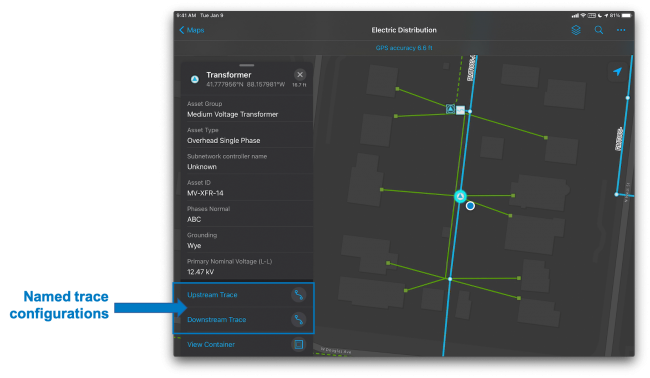Viewport: 650px width, 378px height.
Task: Go back to Maps
Action: pos(192,30)
